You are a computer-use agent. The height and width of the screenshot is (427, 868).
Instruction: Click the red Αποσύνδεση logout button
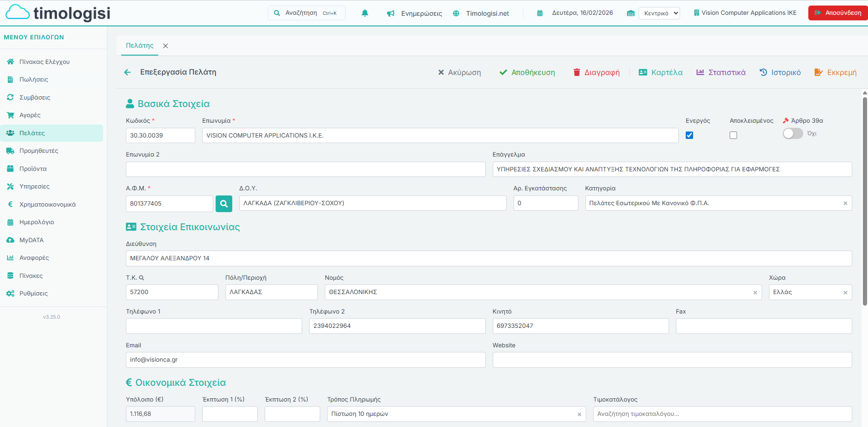point(837,13)
